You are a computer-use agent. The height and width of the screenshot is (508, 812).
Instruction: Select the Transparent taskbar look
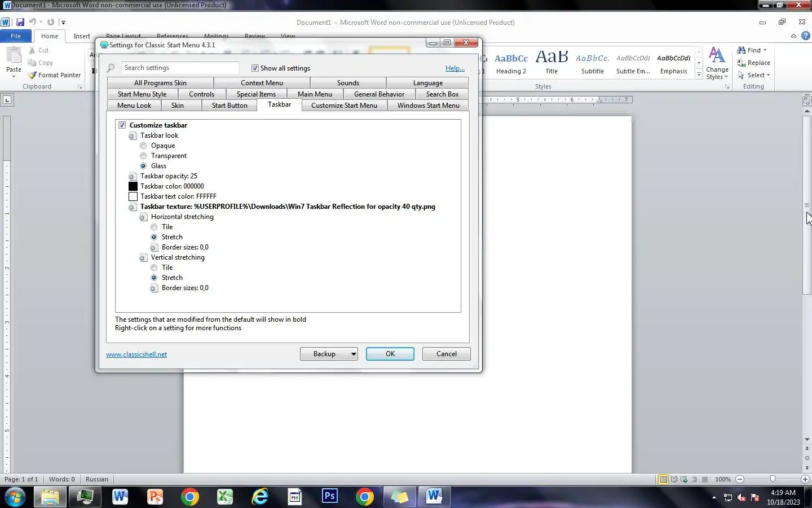pyautogui.click(x=143, y=156)
